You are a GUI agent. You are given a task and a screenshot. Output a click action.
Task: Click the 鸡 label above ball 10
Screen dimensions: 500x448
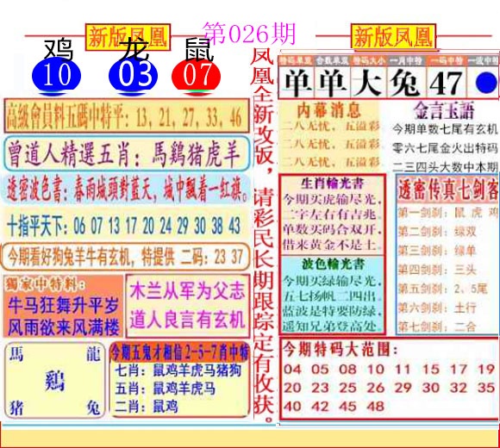click(59, 49)
